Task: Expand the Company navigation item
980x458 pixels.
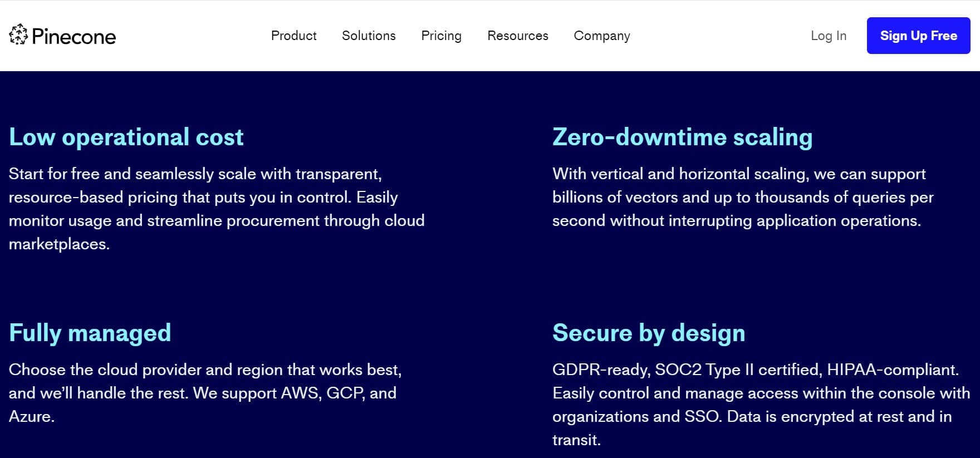Action: [x=601, y=36]
